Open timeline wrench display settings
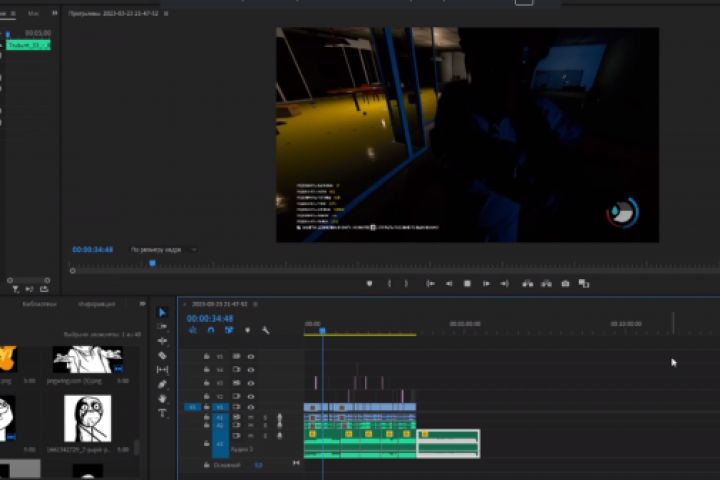This screenshot has width=720, height=480. click(x=266, y=330)
